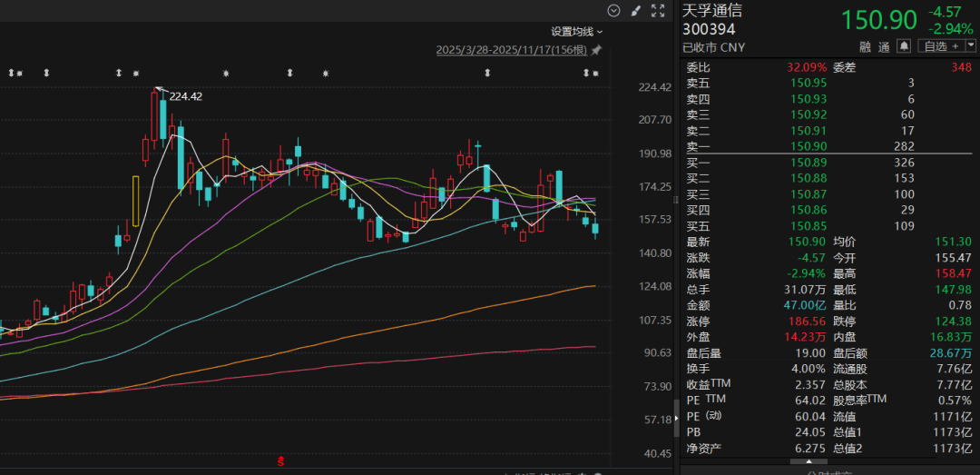Viewport: 980px width, 475px height.
Task: Click the 委比 value 32.09%
Action: (807, 67)
